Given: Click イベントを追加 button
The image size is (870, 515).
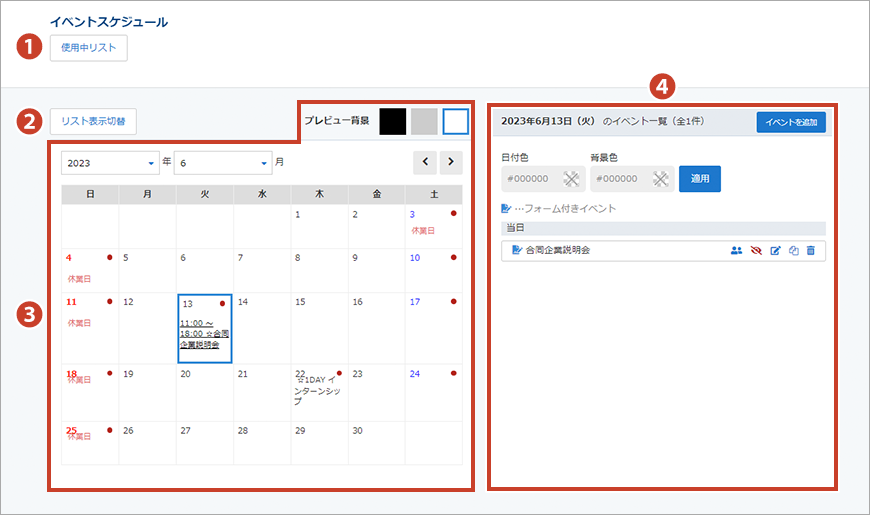Looking at the screenshot, I should pyautogui.click(x=791, y=122).
